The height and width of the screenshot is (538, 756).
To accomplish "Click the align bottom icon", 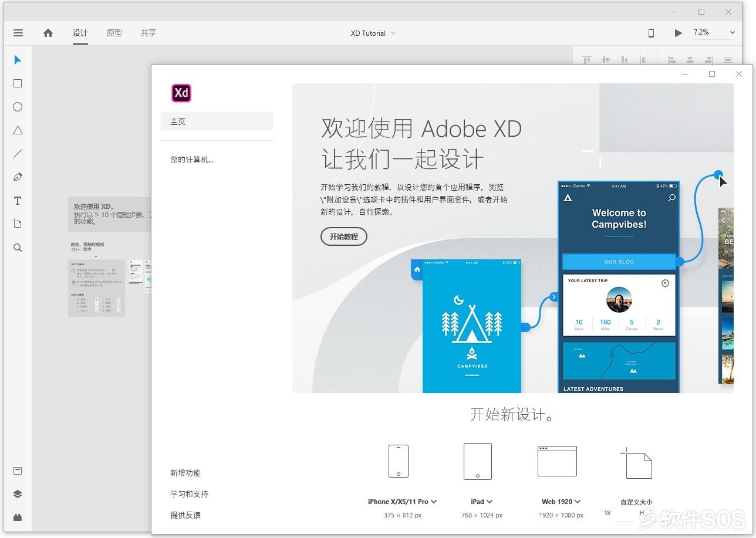I will 624,59.
